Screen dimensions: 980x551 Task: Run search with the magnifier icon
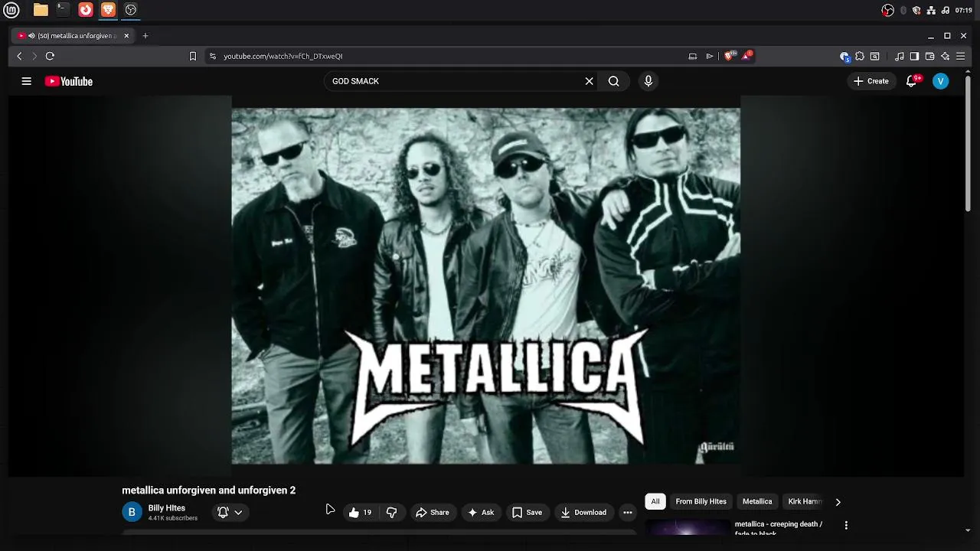tap(614, 81)
